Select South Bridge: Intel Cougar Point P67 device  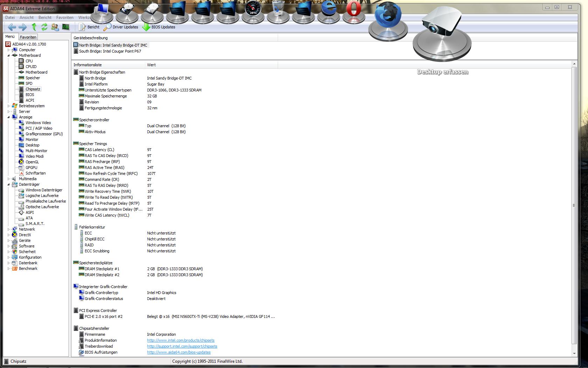107,51
